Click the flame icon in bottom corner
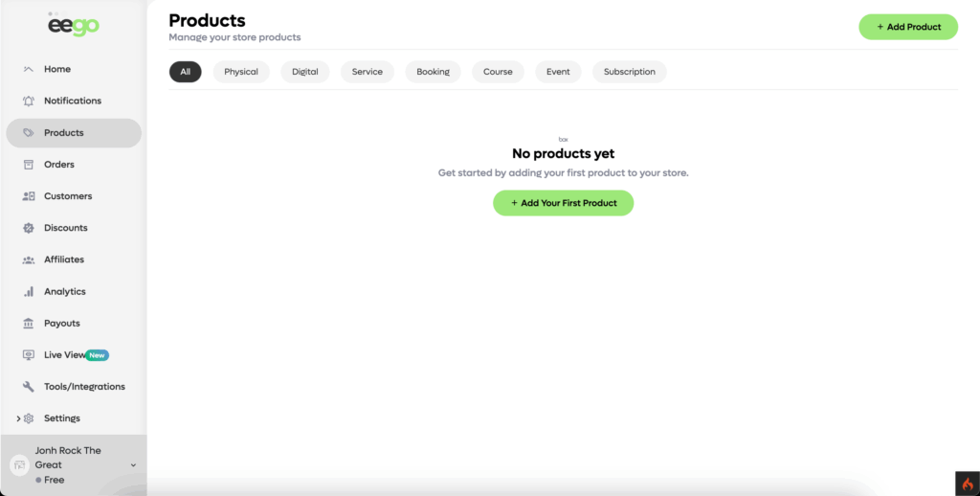The height and width of the screenshot is (496, 980). tap(967, 484)
